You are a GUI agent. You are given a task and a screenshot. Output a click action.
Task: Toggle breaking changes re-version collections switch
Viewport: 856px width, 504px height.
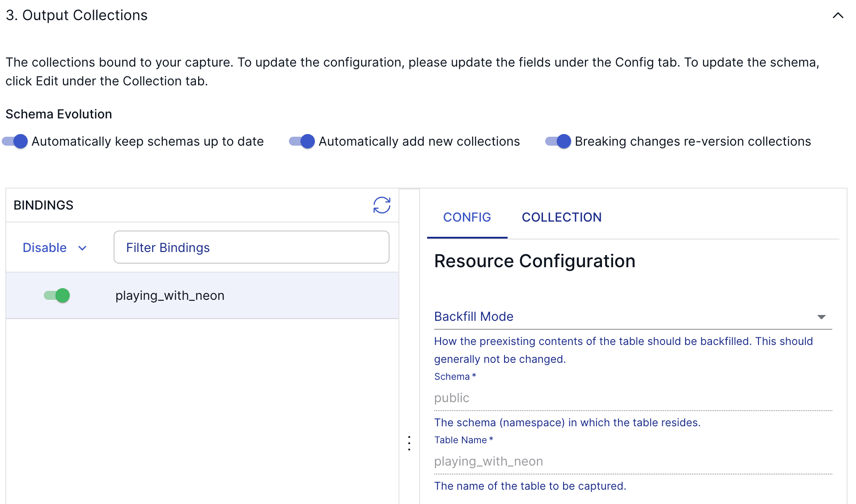click(x=558, y=142)
